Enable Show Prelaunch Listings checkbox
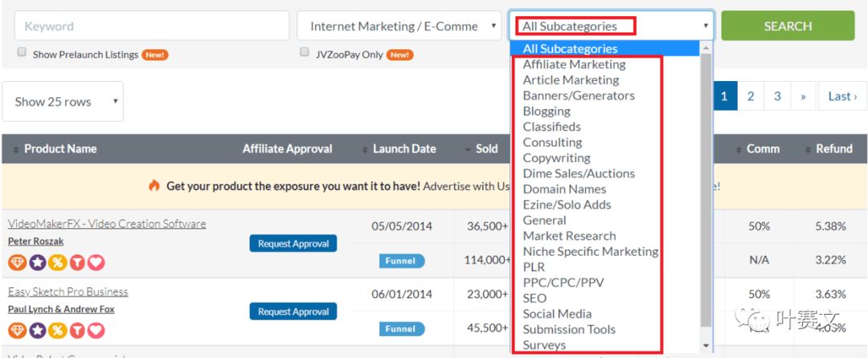The width and height of the screenshot is (868, 358). click(22, 52)
